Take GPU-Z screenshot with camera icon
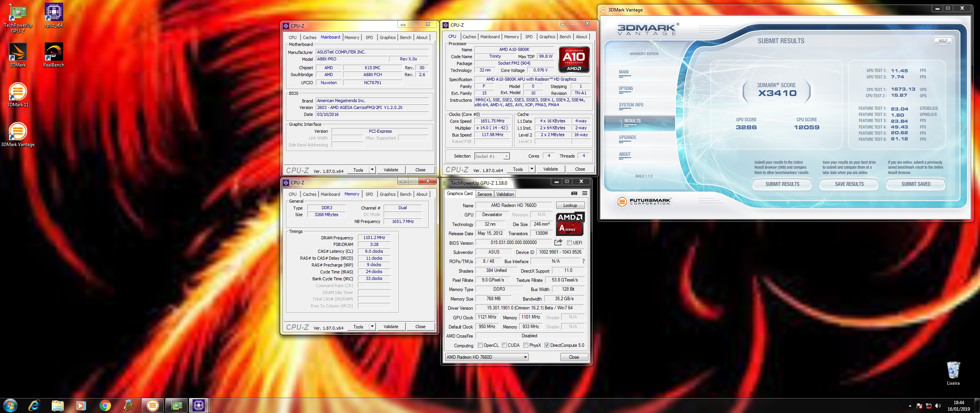This screenshot has width=980, height=413. click(574, 193)
